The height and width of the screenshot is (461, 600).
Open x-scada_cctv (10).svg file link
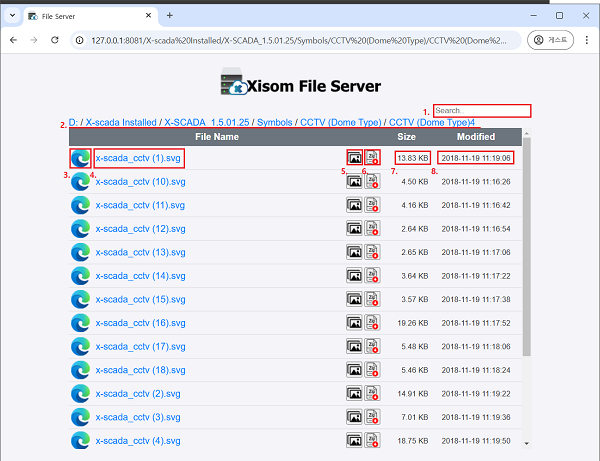click(x=140, y=182)
